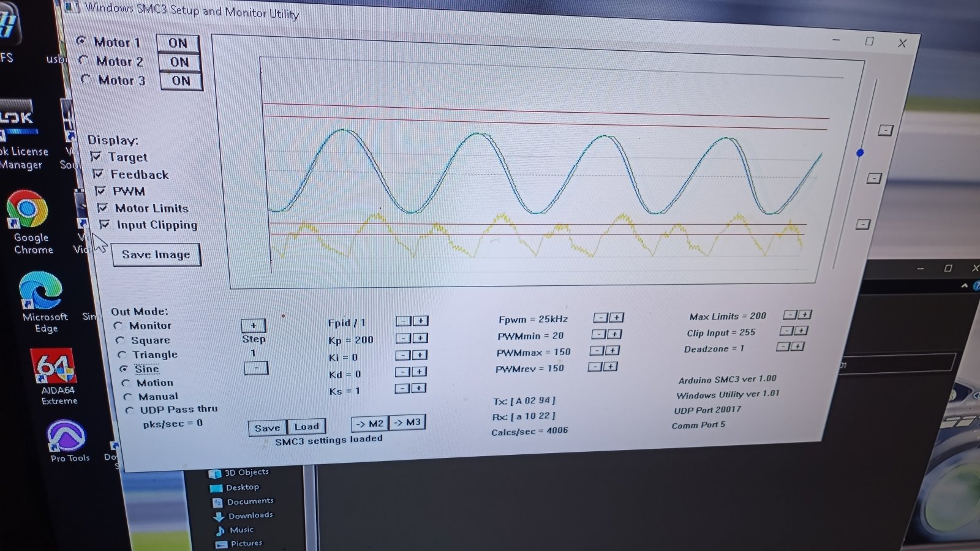Toggle Motor 2 ON button
The width and height of the screenshot is (980, 551).
click(x=179, y=62)
